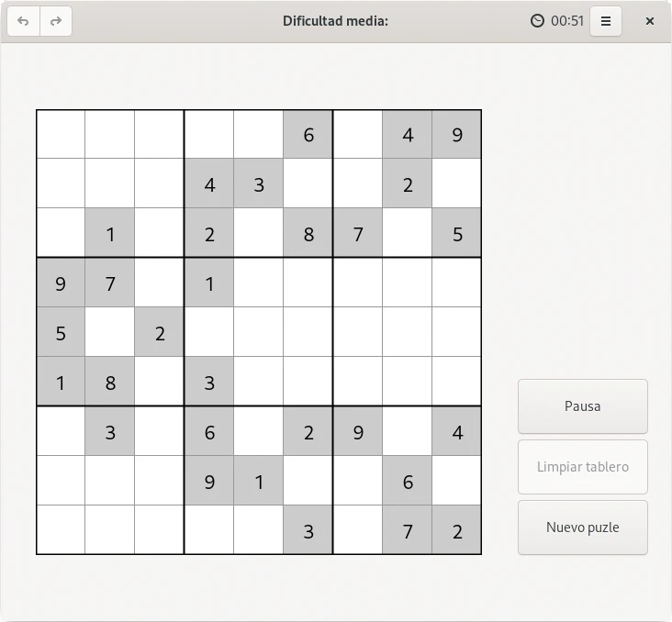The image size is (672, 622).
Task: Select the empty center cell of the board
Action: point(259,332)
